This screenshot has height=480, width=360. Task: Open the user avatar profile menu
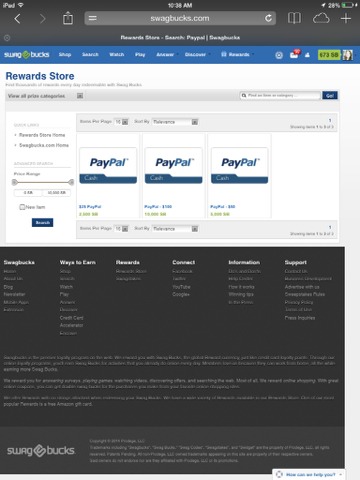tap(347, 55)
